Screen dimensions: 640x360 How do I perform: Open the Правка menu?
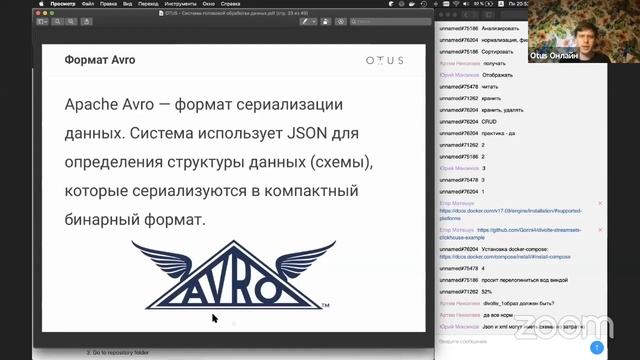tap(108, 4)
